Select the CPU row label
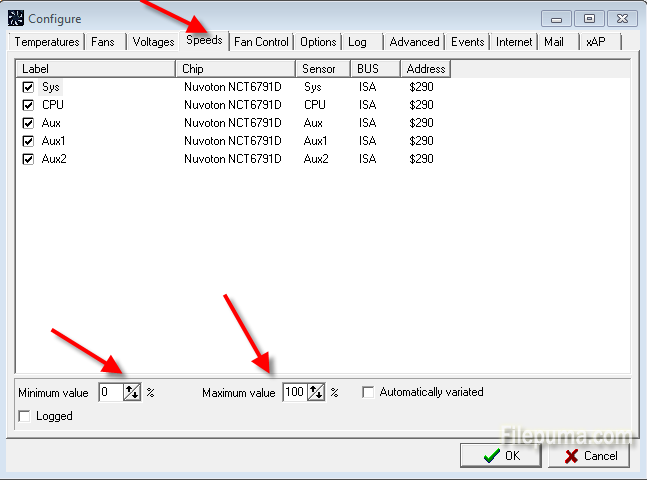This screenshot has height=480, width=647. click(53, 105)
